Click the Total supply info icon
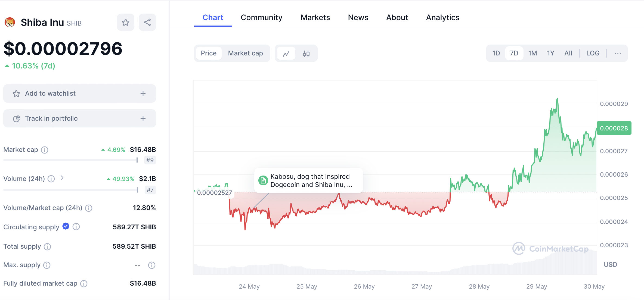The image size is (644, 300). [47, 246]
